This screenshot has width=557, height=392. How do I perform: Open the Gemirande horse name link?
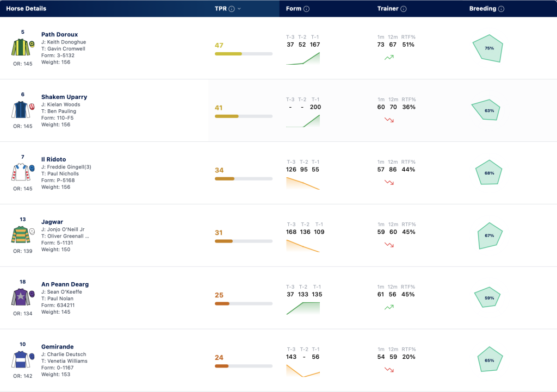(x=58, y=346)
